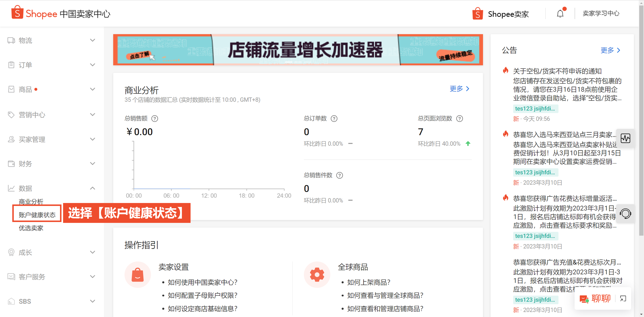
Task: Expand the 订单 menu chevron
Action: (93, 65)
